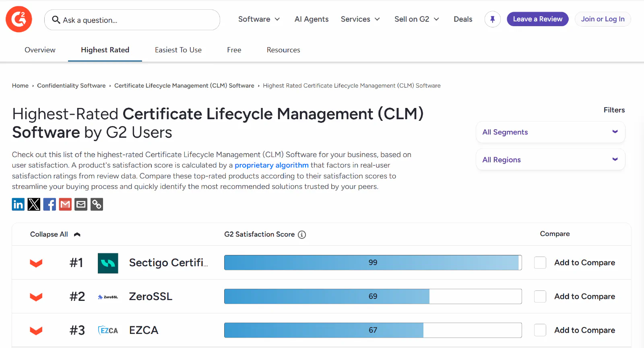
Task: Check Add to Compare for ZeroSSL
Action: click(540, 296)
